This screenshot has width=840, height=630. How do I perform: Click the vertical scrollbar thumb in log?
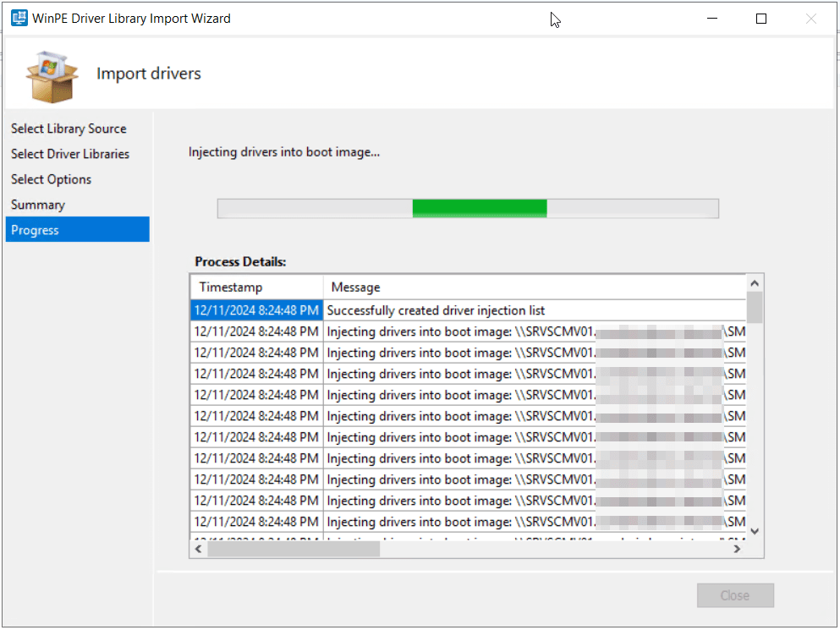coord(755,306)
